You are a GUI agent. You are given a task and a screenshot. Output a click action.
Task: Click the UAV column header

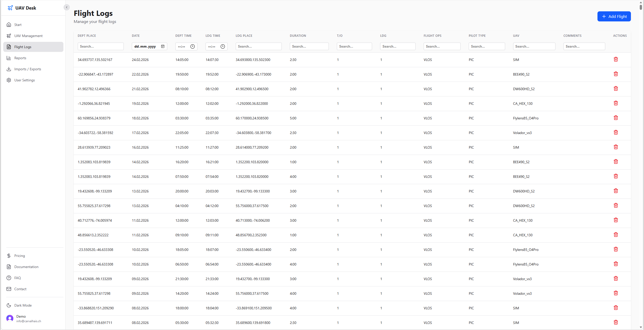[516, 36]
